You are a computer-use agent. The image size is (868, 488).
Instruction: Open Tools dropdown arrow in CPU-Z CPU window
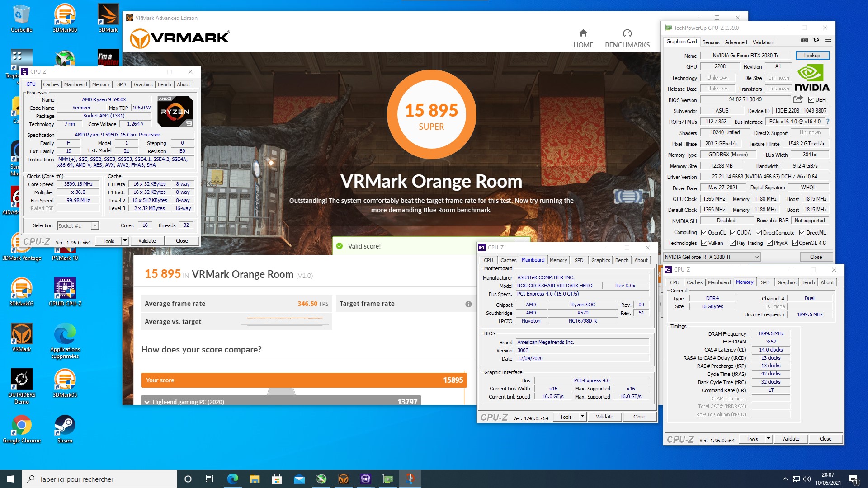click(125, 241)
